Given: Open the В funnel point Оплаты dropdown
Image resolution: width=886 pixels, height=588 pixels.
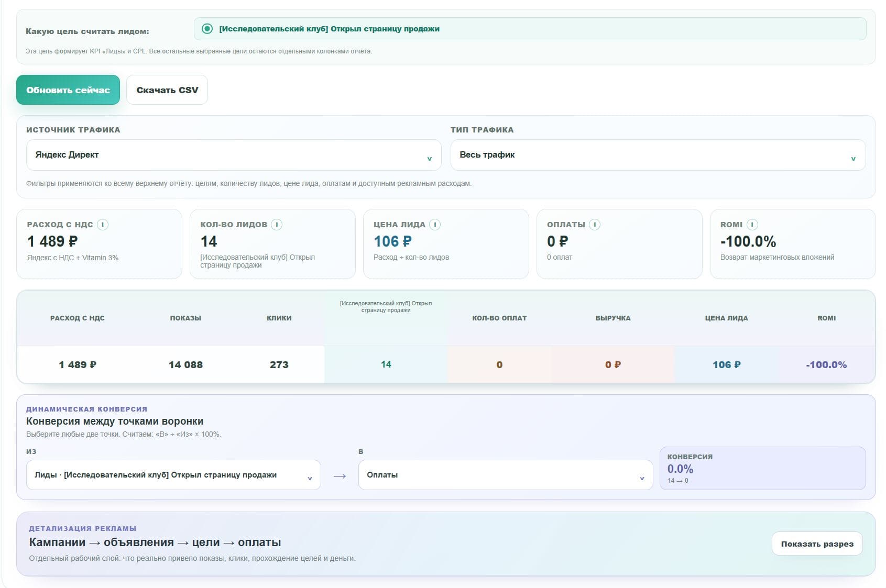Looking at the screenshot, I should click(506, 475).
